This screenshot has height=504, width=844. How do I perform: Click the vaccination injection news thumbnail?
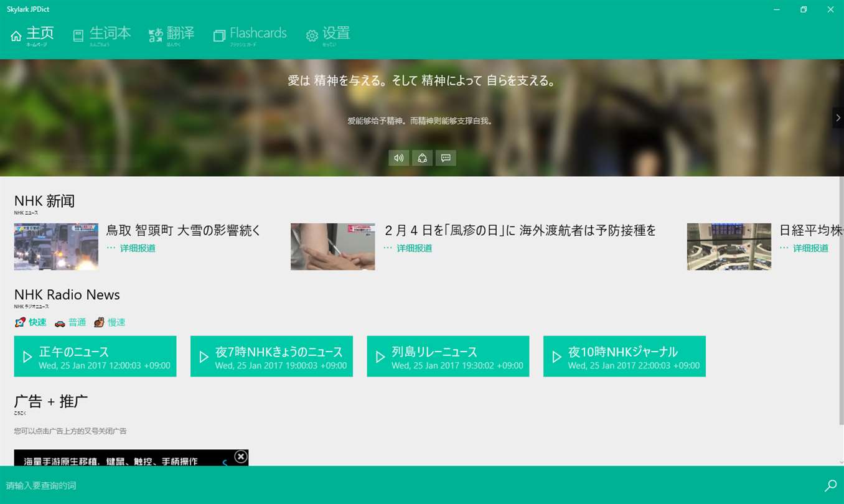click(x=333, y=246)
